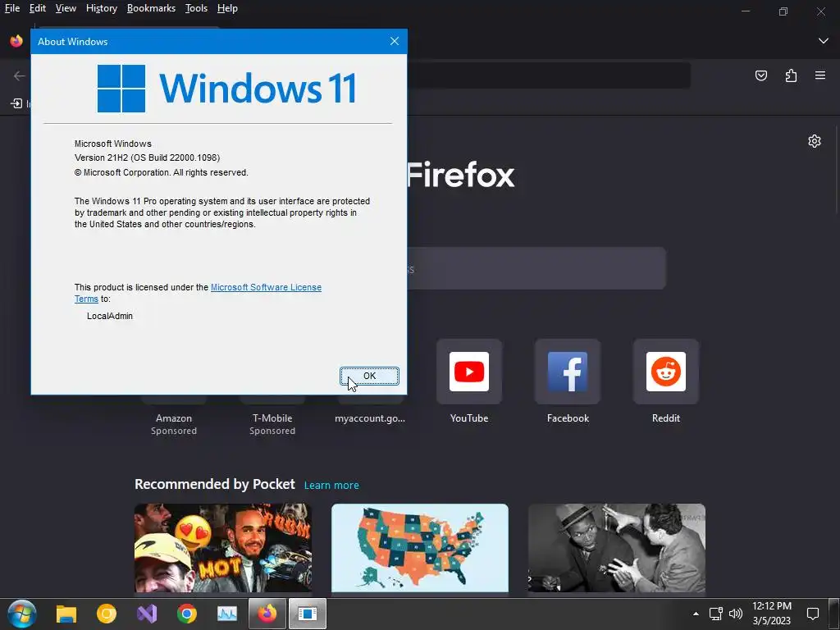
Task: Click the volume speaker tray icon
Action: 736,614
